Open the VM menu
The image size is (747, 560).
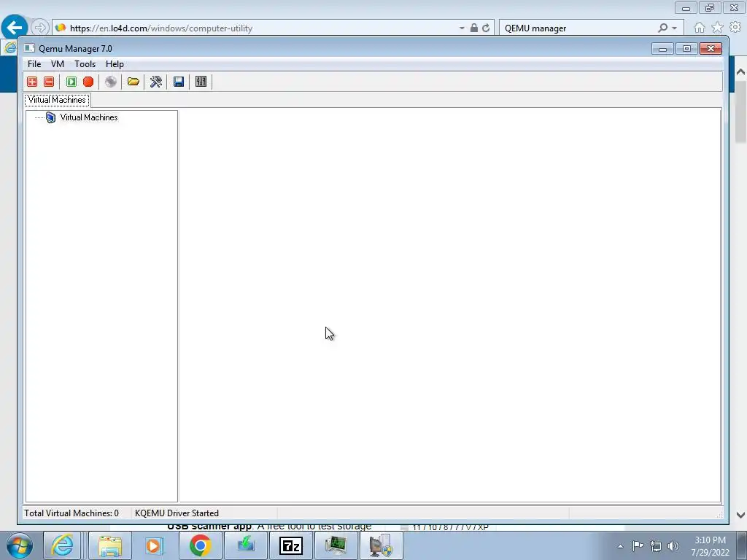coord(58,64)
